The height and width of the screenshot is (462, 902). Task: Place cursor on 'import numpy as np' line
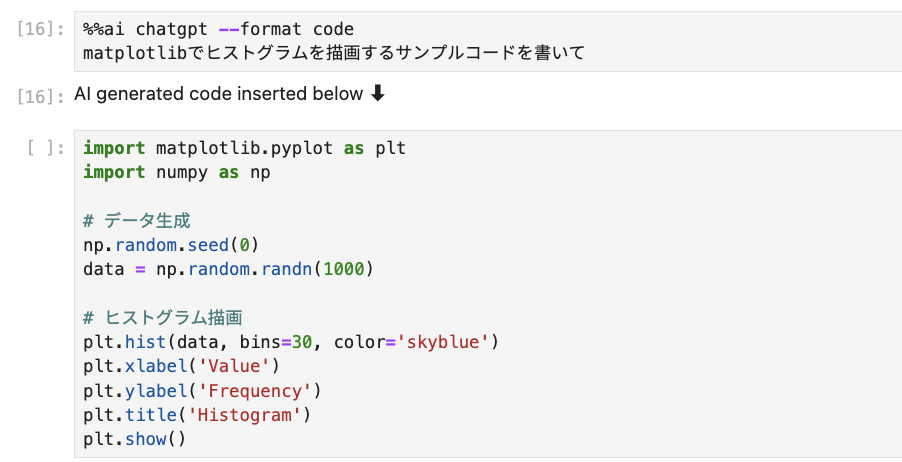pyautogui.click(x=177, y=172)
